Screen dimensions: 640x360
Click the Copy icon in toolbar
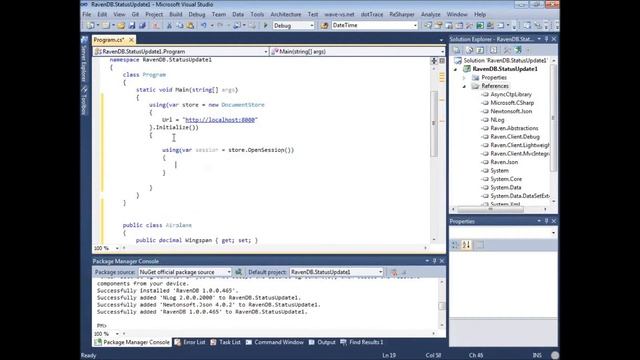point(180,26)
